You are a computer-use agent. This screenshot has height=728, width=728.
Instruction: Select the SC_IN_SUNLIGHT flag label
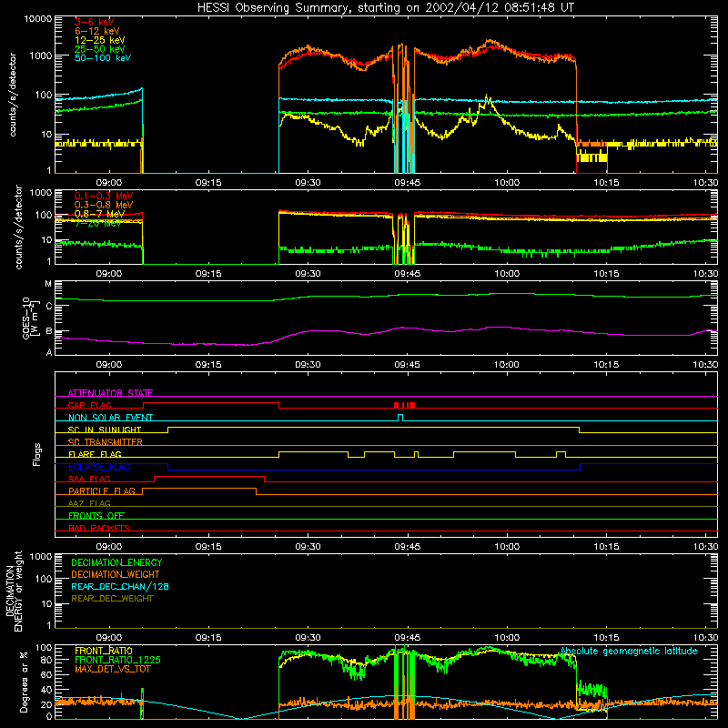tap(105, 430)
